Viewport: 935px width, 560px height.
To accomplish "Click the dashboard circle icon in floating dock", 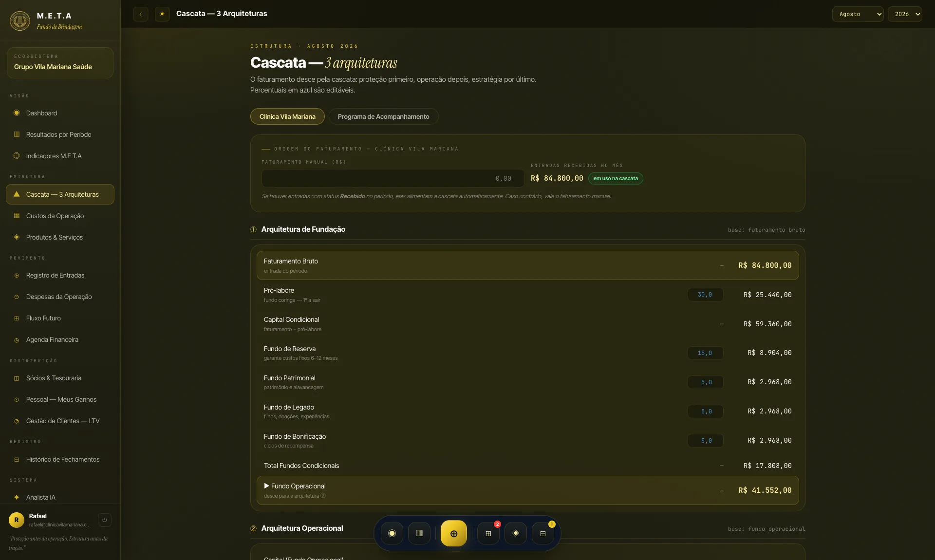I will point(392,534).
